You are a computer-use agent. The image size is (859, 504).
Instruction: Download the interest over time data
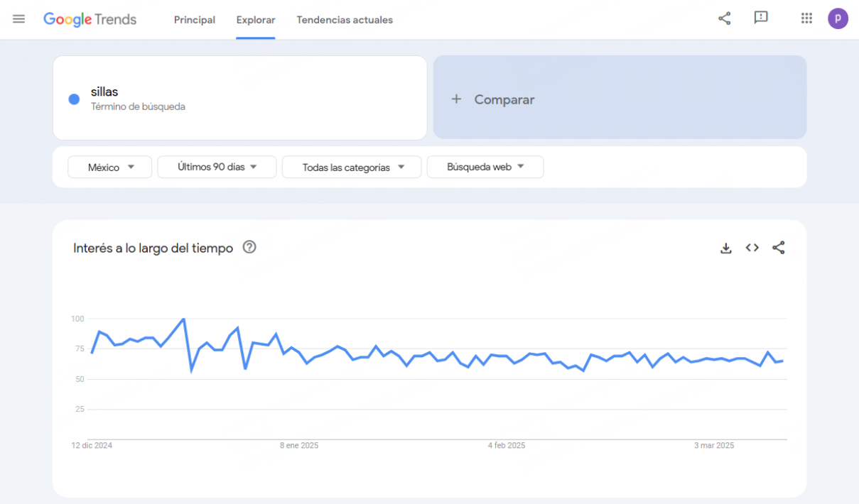click(x=725, y=248)
